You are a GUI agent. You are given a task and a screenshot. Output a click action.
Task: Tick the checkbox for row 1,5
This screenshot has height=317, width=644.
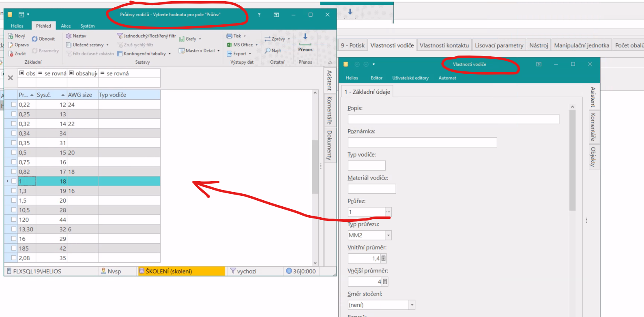[x=14, y=200]
